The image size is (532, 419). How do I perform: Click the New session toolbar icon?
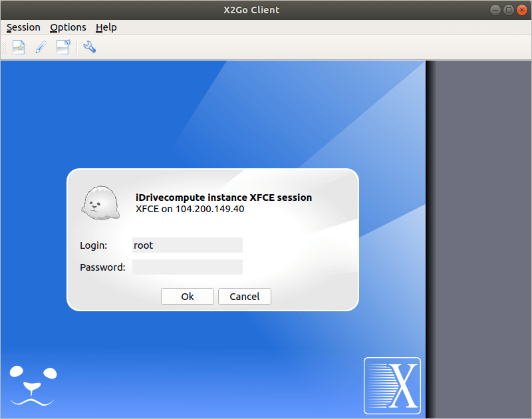[19, 47]
